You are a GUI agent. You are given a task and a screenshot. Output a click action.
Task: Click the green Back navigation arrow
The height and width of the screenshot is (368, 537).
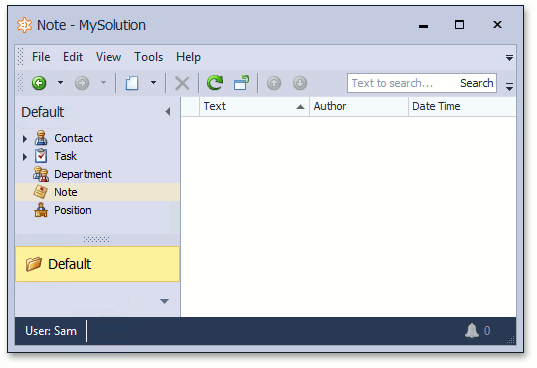[x=39, y=83]
